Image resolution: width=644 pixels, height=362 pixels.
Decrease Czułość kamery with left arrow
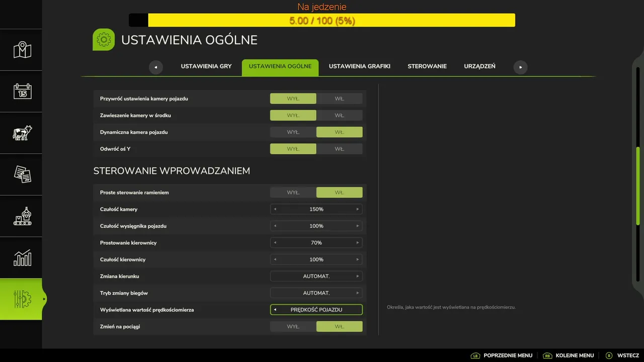[275, 209]
